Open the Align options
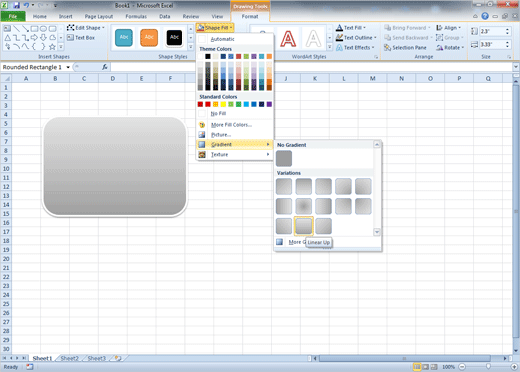The width and height of the screenshot is (520, 372). pyautogui.click(x=448, y=28)
